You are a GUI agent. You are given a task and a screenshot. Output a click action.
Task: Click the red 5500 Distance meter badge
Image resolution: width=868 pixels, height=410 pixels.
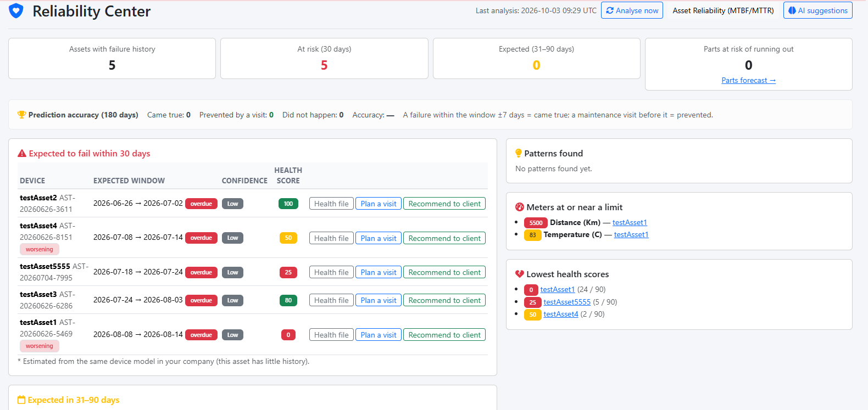point(536,223)
